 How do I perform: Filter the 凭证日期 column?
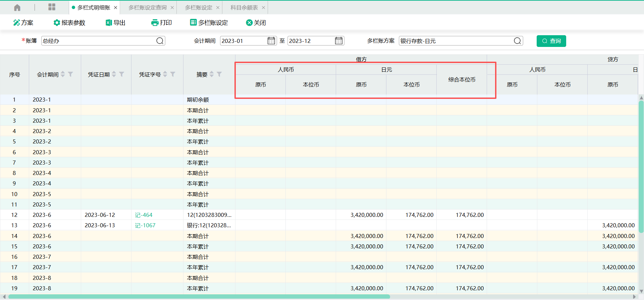122,74
